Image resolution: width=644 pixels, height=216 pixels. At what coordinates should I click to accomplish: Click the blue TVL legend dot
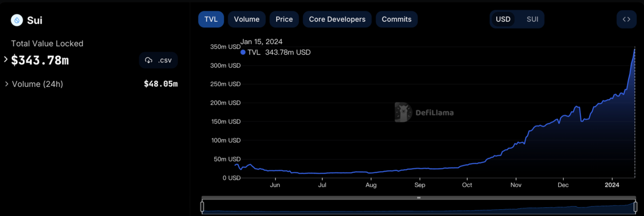[x=243, y=52]
